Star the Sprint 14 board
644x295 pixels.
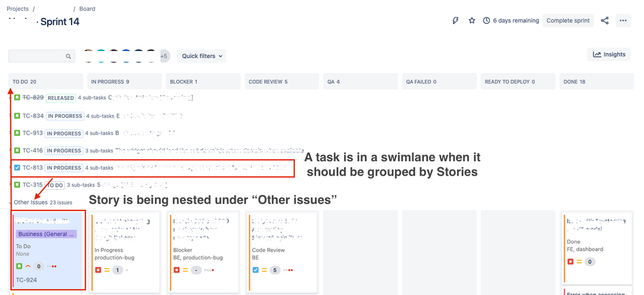(472, 21)
